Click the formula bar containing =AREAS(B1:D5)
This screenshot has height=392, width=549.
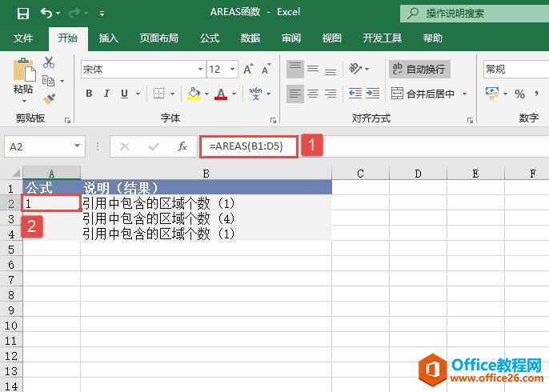click(x=250, y=146)
